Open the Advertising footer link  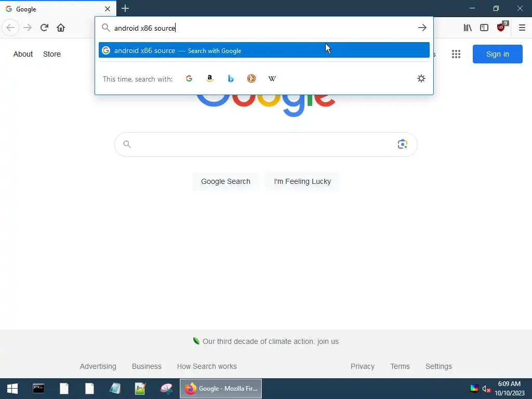pyautogui.click(x=98, y=366)
